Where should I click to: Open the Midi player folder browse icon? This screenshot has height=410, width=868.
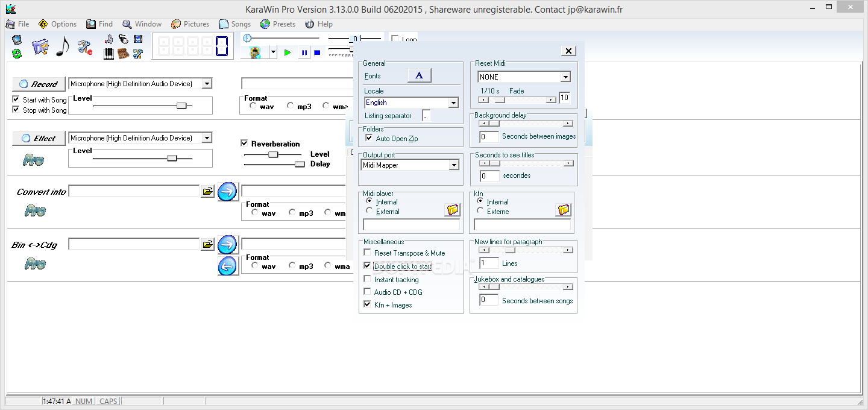coord(452,210)
